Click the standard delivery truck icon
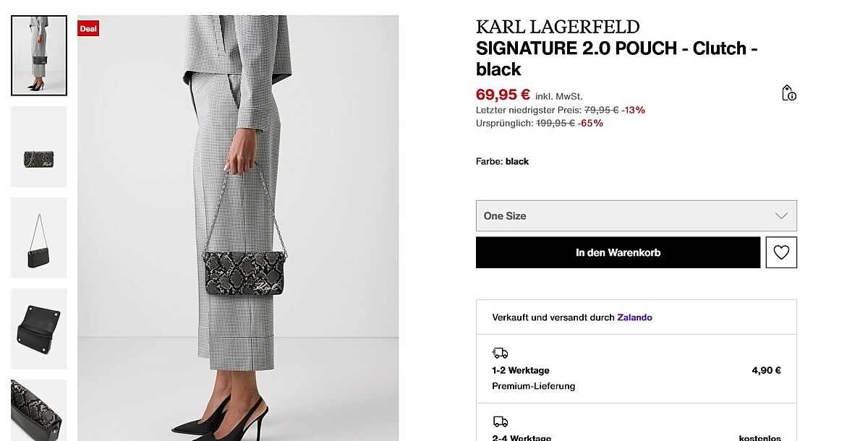Viewport: 868px width, 441px height. (500, 421)
